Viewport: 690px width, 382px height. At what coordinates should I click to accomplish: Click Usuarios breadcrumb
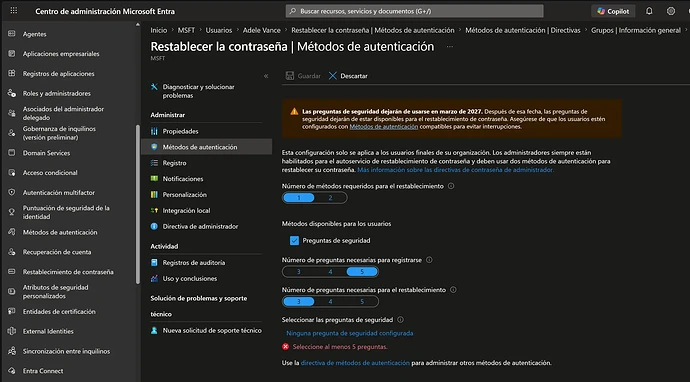(219, 30)
